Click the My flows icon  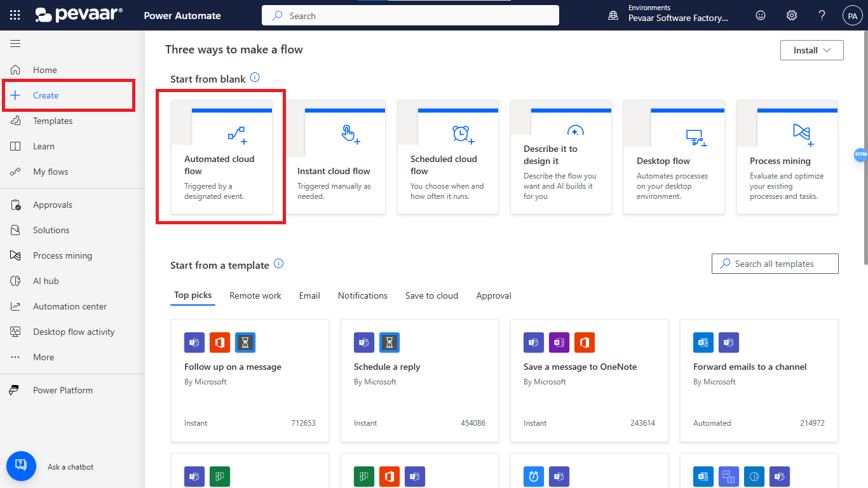[x=16, y=172]
